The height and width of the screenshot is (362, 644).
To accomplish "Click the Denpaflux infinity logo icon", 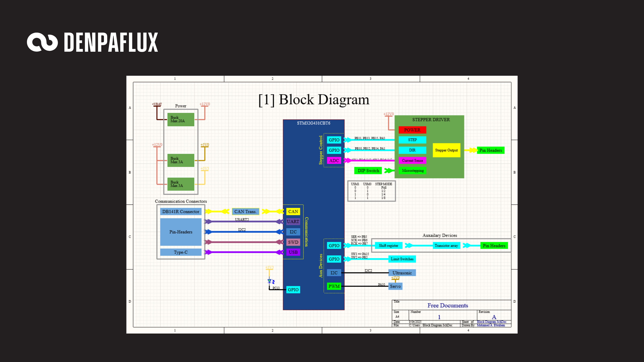I will click(x=42, y=42).
